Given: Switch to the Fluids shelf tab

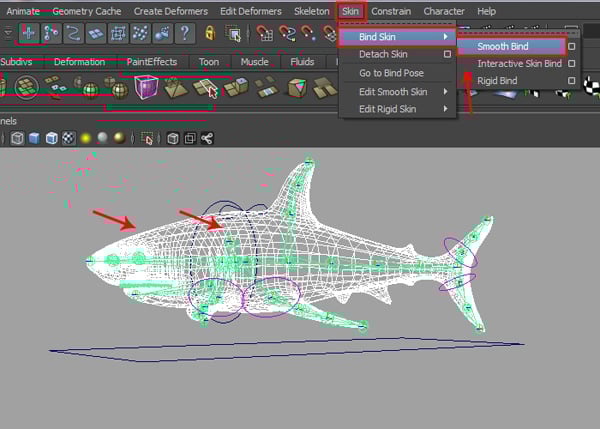Looking at the screenshot, I should tap(302, 62).
